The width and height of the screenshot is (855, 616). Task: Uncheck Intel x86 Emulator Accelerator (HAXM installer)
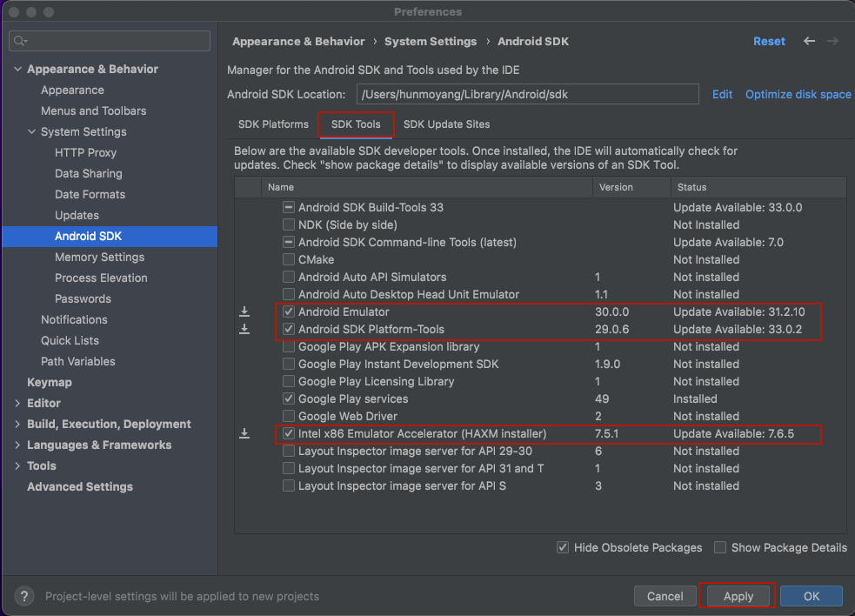click(289, 434)
